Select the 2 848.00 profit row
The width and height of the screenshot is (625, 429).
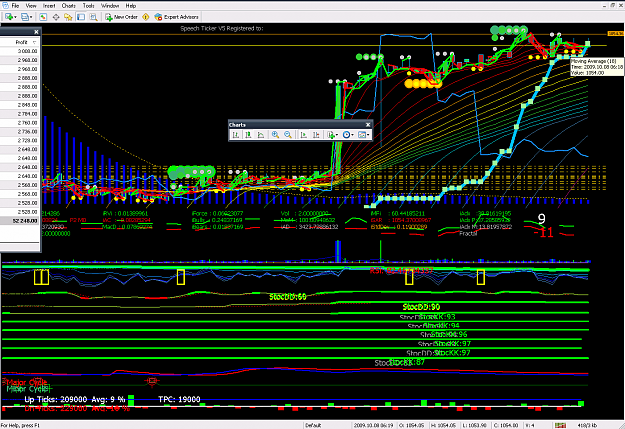19,105
